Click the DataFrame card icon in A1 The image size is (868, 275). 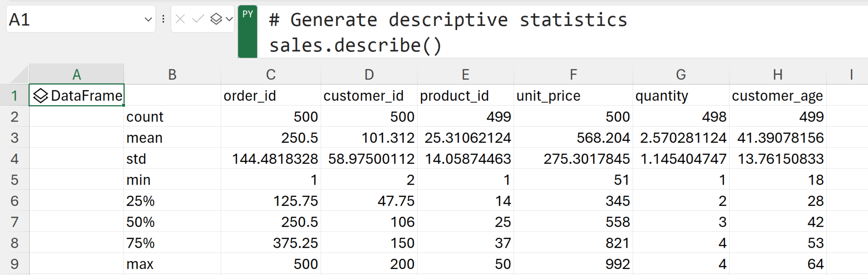point(40,96)
